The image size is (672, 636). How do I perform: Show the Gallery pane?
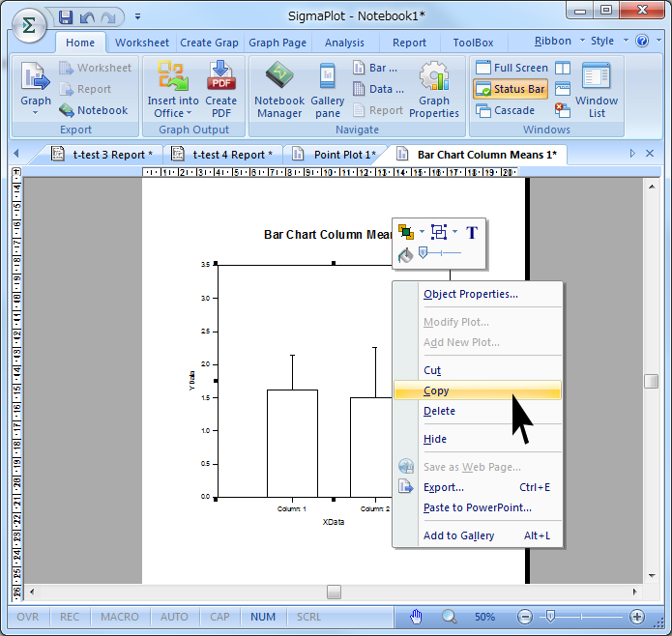[328, 90]
